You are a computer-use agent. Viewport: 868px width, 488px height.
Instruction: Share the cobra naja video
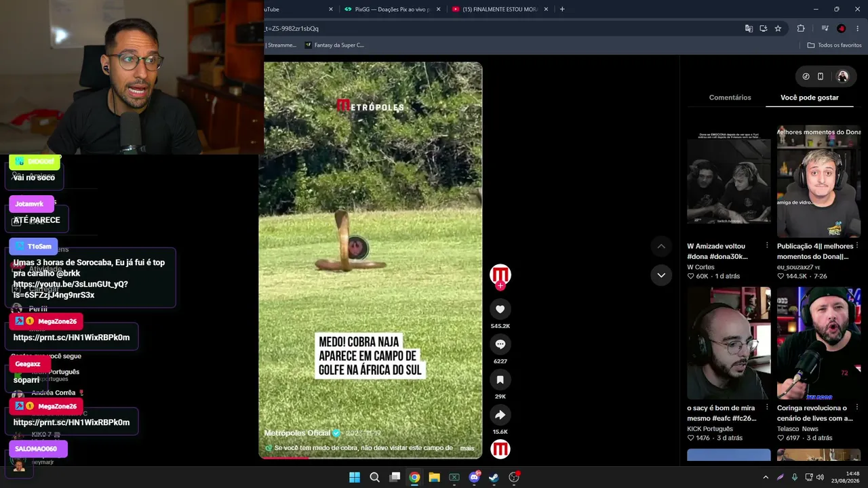tap(500, 415)
